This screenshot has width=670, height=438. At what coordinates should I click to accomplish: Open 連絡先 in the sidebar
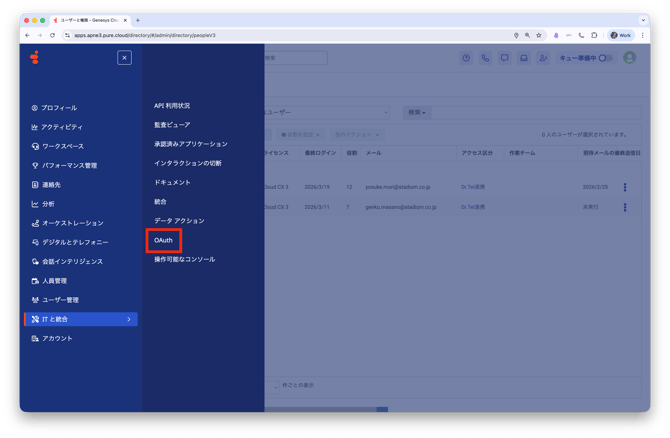pyautogui.click(x=46, y=185)
